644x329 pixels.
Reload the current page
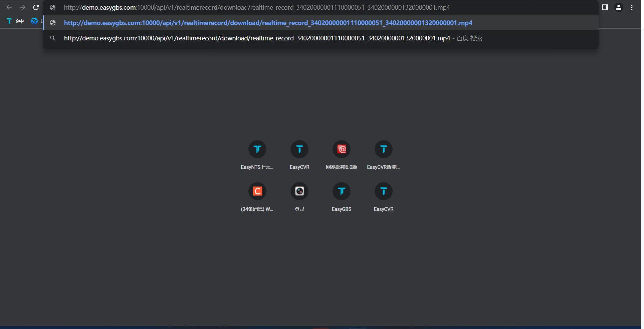pos(36,7)
